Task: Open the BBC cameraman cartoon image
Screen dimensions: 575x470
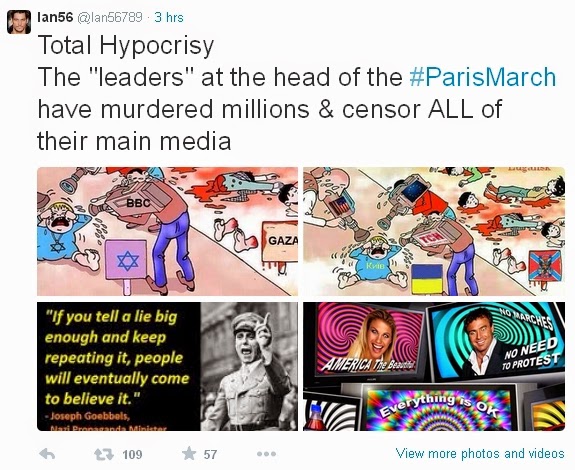Action: click(x=168, y=231)
